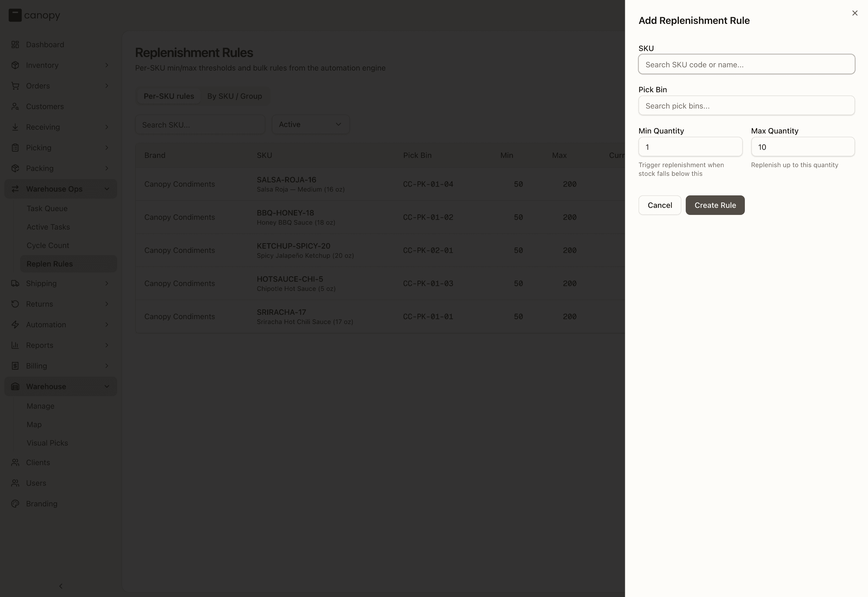Click the Shipping truck icon

15,283
